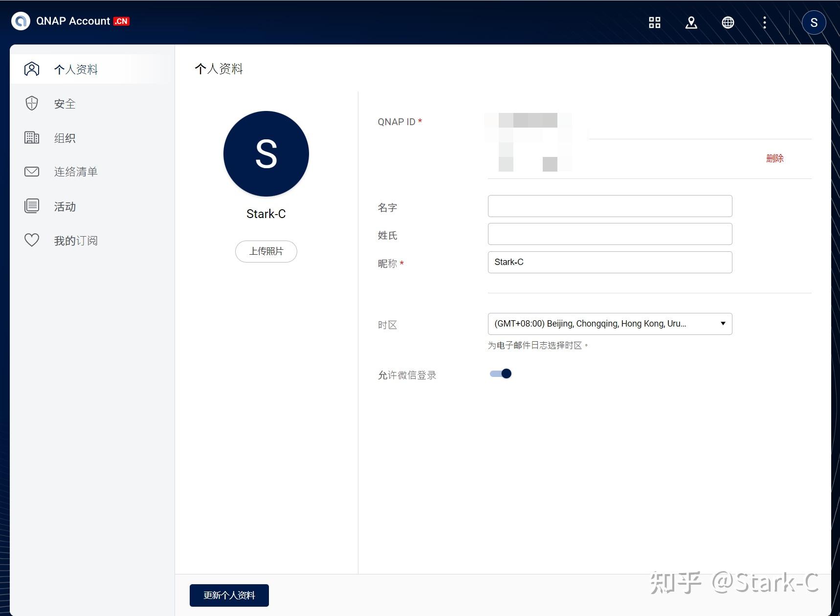The width and height of the screenshot is (840, 616).
Task: Click the 上传照片 button
Action: tap(265, 251)
